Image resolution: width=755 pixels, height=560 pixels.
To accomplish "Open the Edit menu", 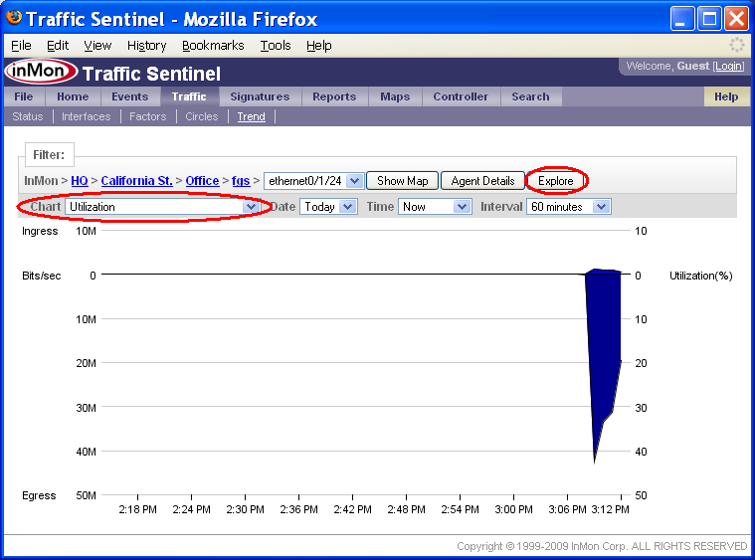I will 58,46.
